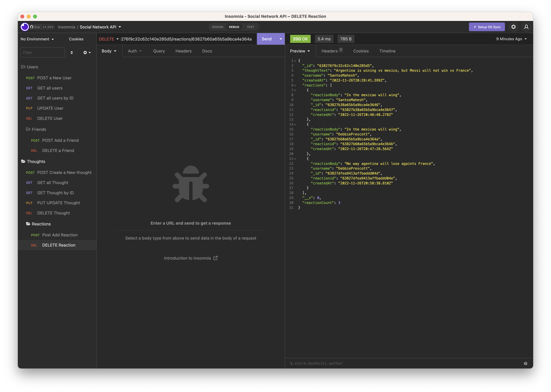
Task: Click the Filter input in the sidebar
Action: click(x=42, y=52)
